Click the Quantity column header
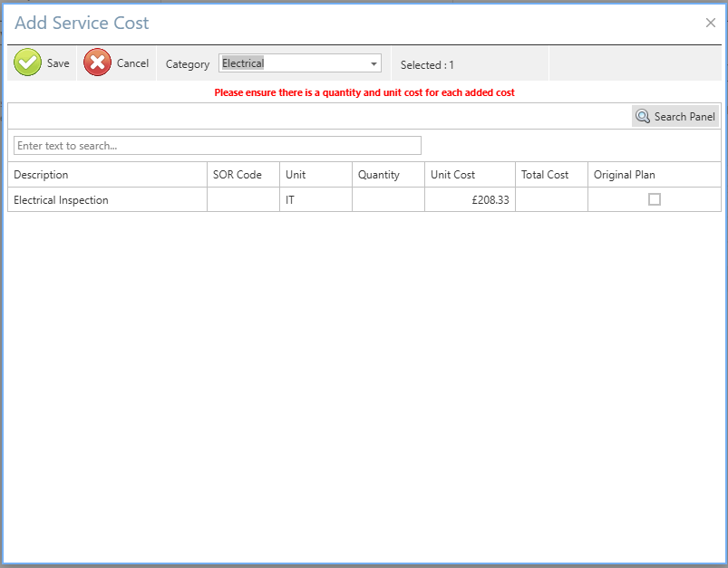 click(387, 175)
